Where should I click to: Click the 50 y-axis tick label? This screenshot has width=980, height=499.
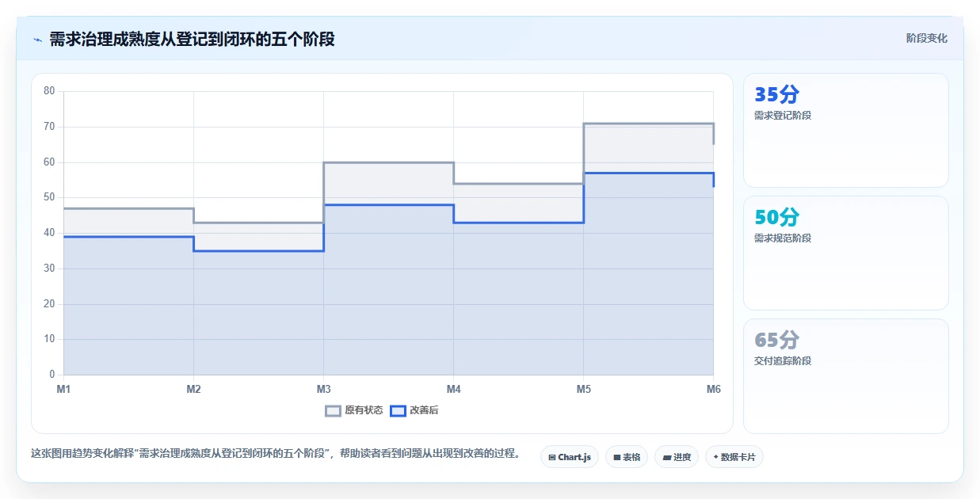point(49,197)
